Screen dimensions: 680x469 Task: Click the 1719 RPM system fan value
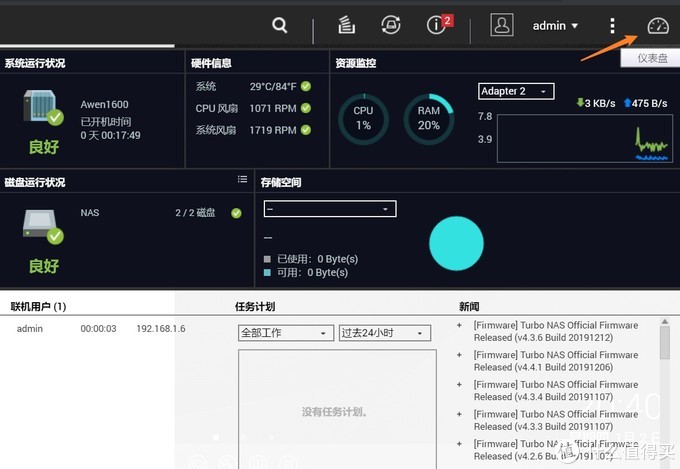coord(273,130)
